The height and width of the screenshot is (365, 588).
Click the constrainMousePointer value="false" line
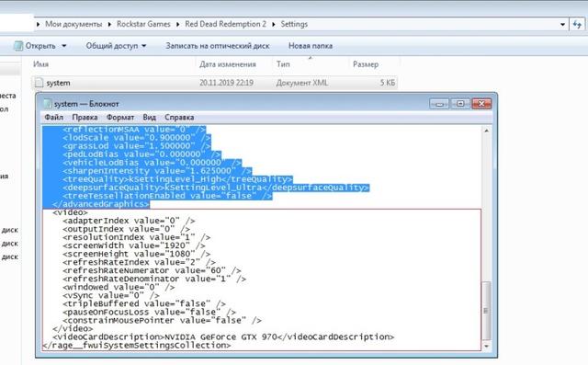162,320
